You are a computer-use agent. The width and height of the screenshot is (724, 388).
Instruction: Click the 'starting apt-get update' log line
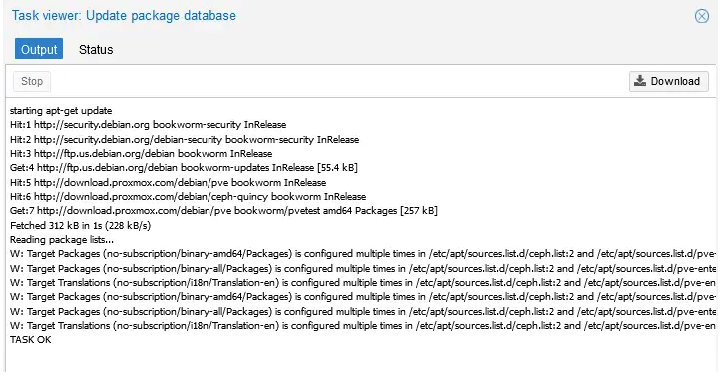61,111
